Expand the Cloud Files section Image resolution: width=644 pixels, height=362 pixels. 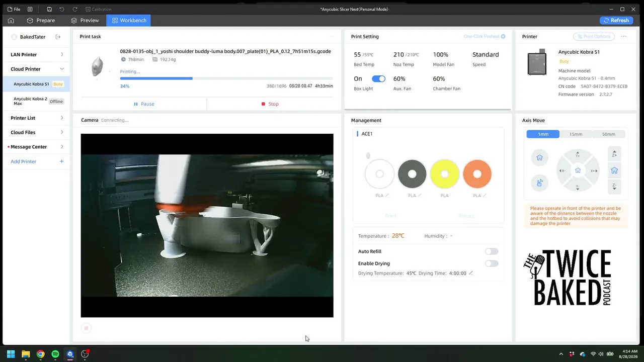37,132
